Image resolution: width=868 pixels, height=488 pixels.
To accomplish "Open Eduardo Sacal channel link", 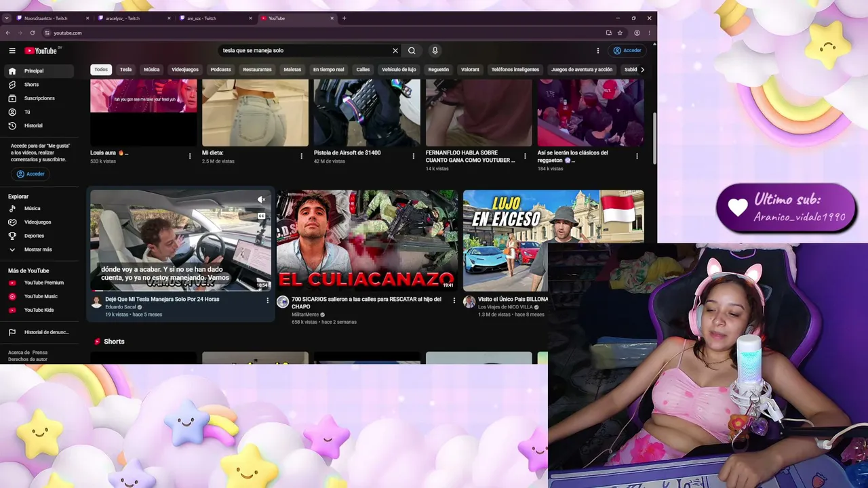I will tap(121, 307).
